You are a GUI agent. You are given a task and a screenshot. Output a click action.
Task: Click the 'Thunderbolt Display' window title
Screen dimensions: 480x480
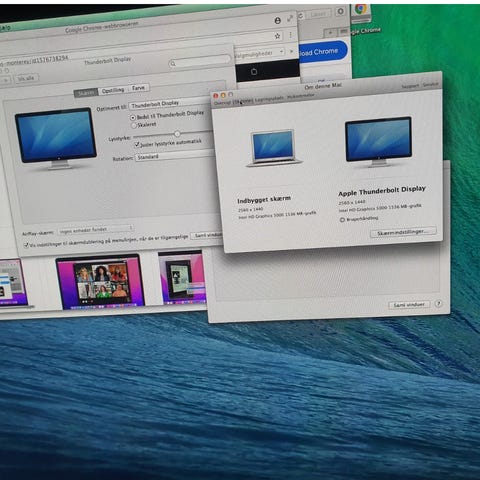tap(107, 61)
